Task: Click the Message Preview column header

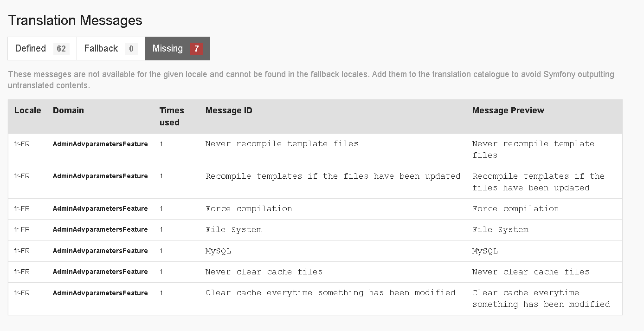Action: (x=508, y=110)
